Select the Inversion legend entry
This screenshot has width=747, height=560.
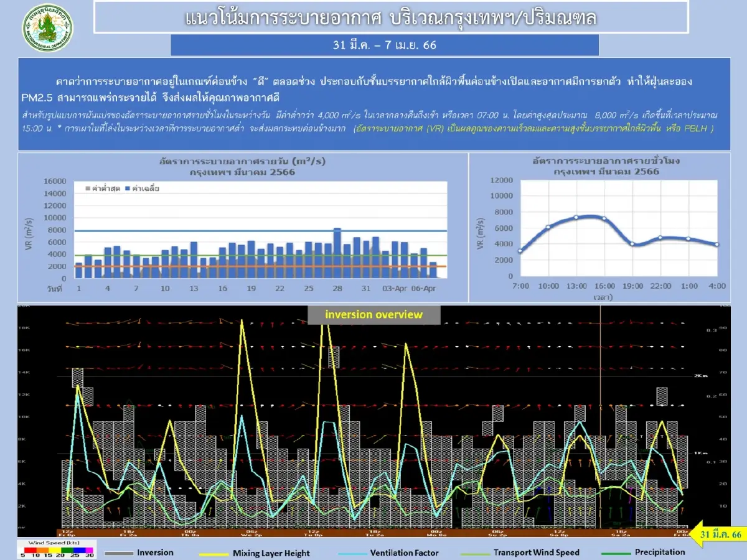pos(139,553)
